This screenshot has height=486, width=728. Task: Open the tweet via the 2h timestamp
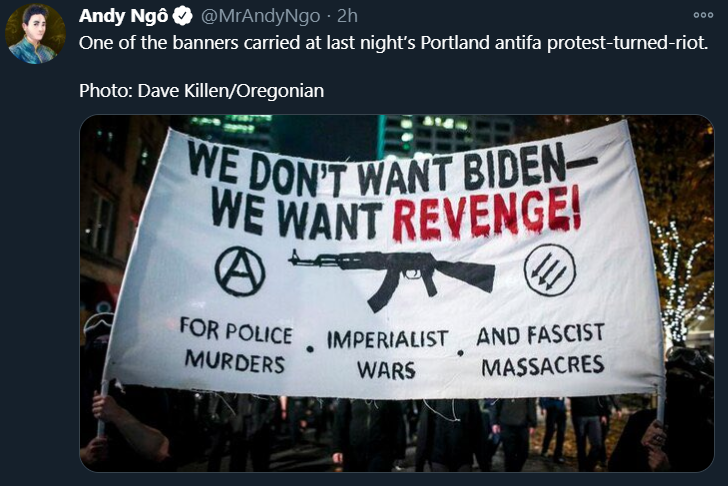click(347, 16)
